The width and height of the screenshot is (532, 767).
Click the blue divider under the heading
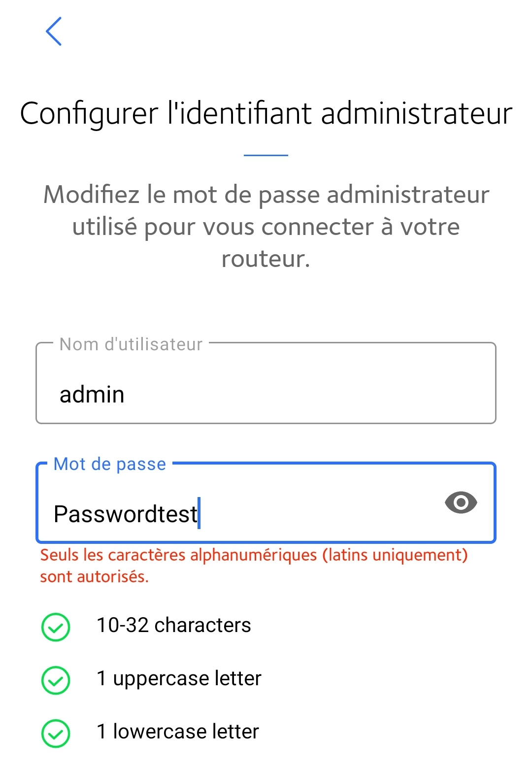click(266, 155)
